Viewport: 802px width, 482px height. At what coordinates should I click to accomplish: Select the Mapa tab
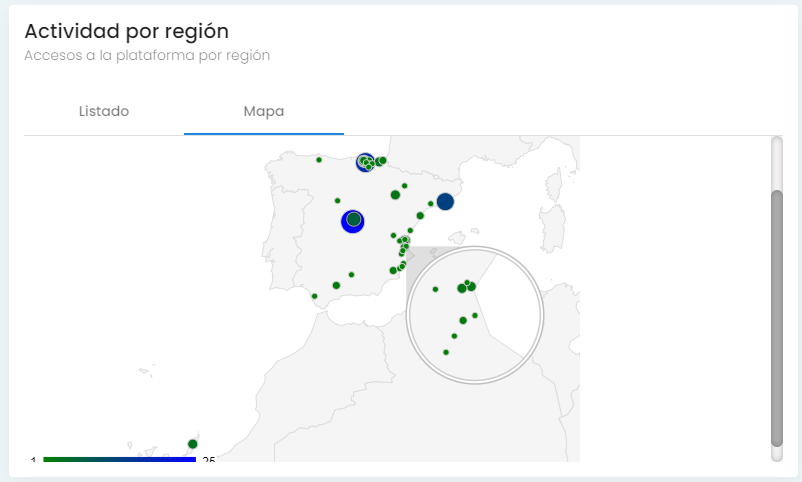point(264,111)
